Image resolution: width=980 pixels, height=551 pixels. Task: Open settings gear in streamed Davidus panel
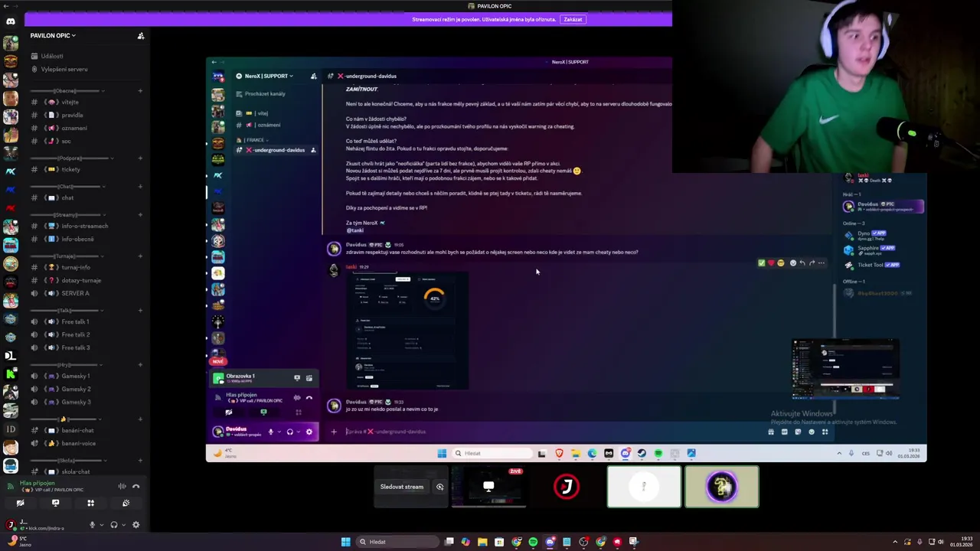click(x=309, y=432)
